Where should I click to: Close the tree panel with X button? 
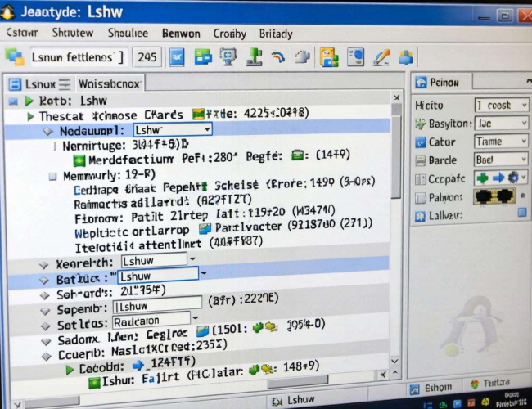pyautogui.click(x=396, y=97)
